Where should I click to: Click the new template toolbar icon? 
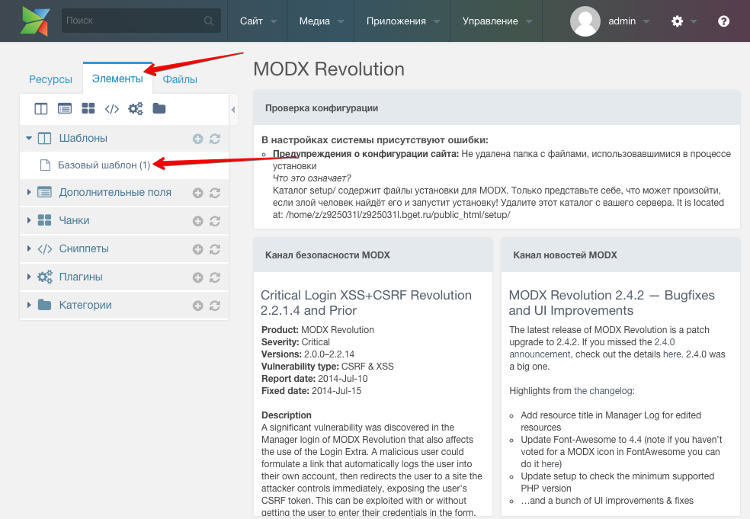click(41, 108)
